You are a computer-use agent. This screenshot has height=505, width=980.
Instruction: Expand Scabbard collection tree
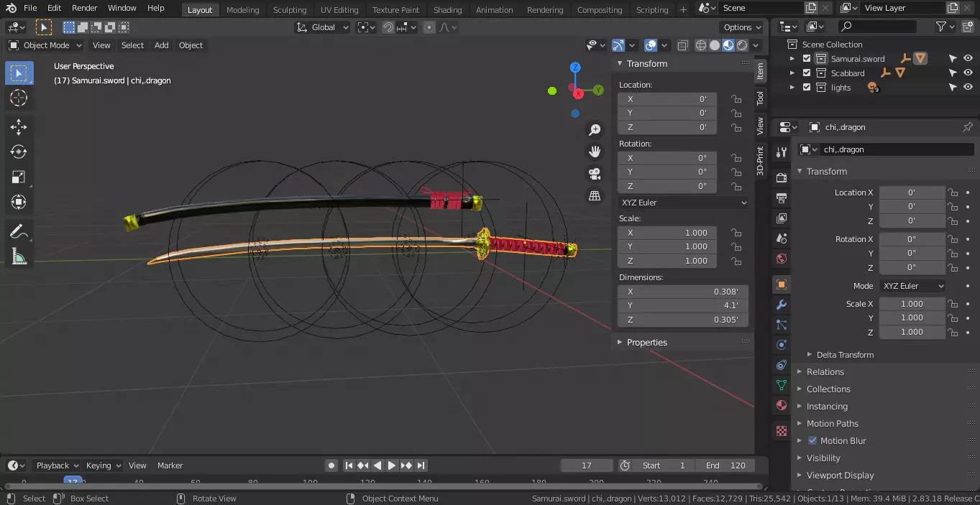(x=792, y=73)
